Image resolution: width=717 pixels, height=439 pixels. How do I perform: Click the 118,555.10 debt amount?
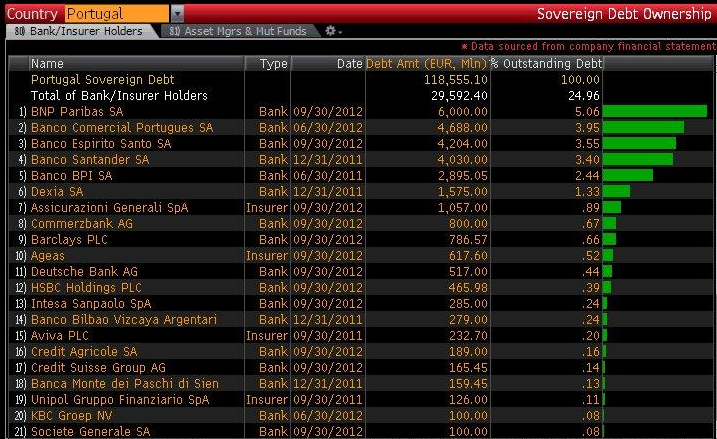tap(455, 80)
